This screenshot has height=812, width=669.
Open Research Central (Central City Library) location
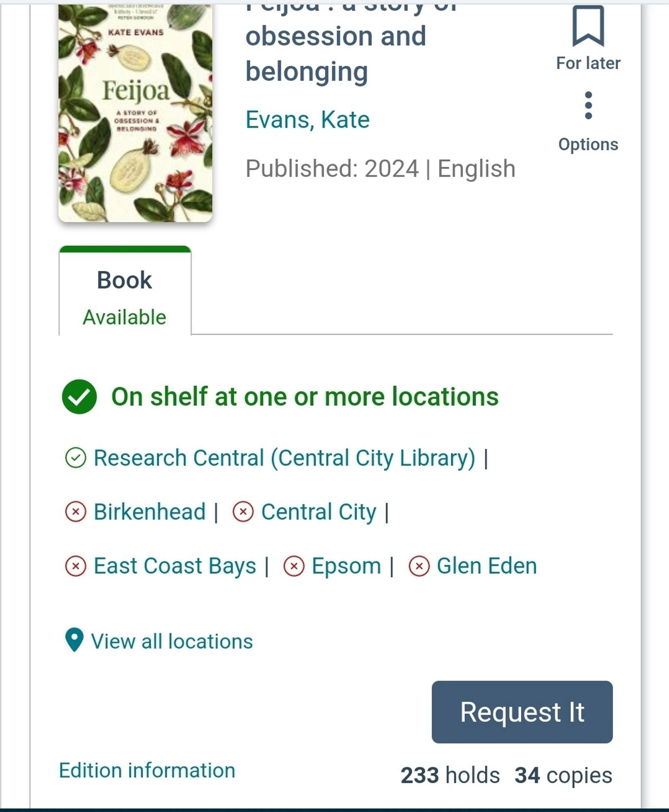[x=284, y=458]
